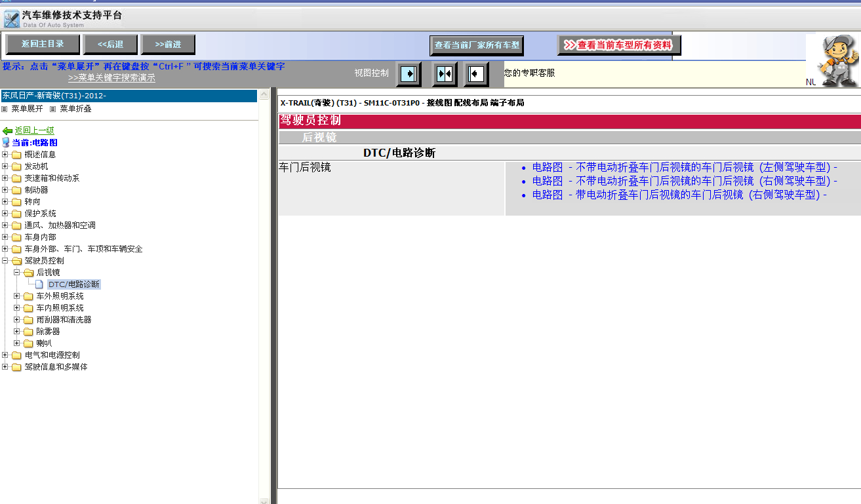
Task: Expand the 发动机 tree node
Action: pos(5,166)
